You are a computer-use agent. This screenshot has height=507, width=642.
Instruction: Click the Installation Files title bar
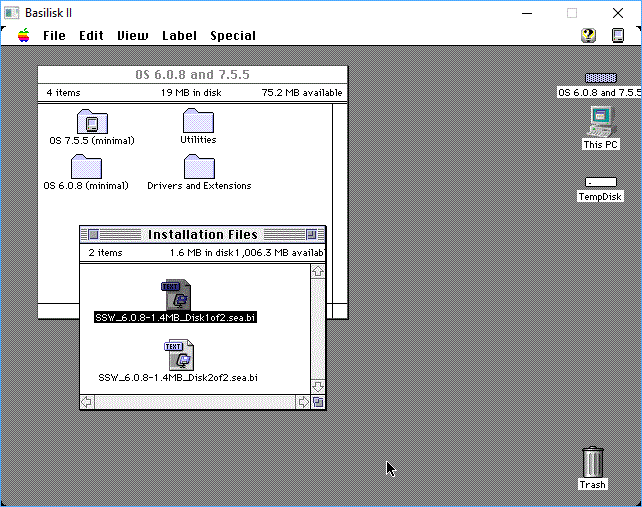click(x=203, y=235)
